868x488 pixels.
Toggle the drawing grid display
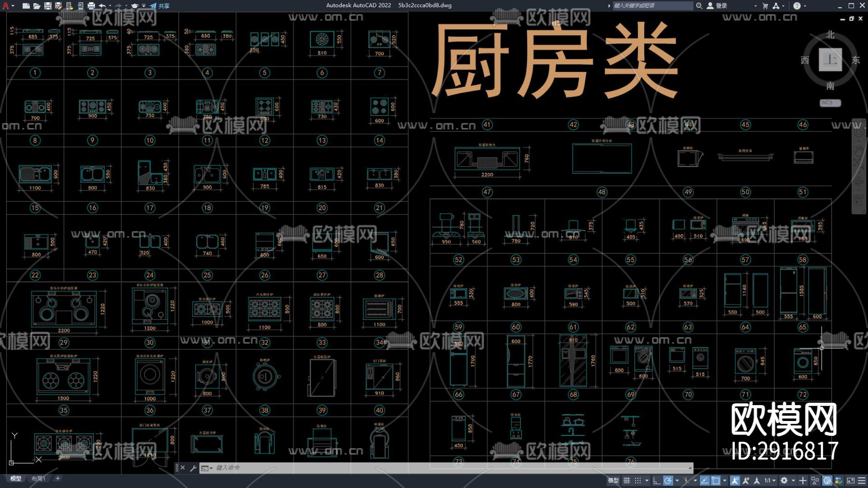tap(627, 480)
